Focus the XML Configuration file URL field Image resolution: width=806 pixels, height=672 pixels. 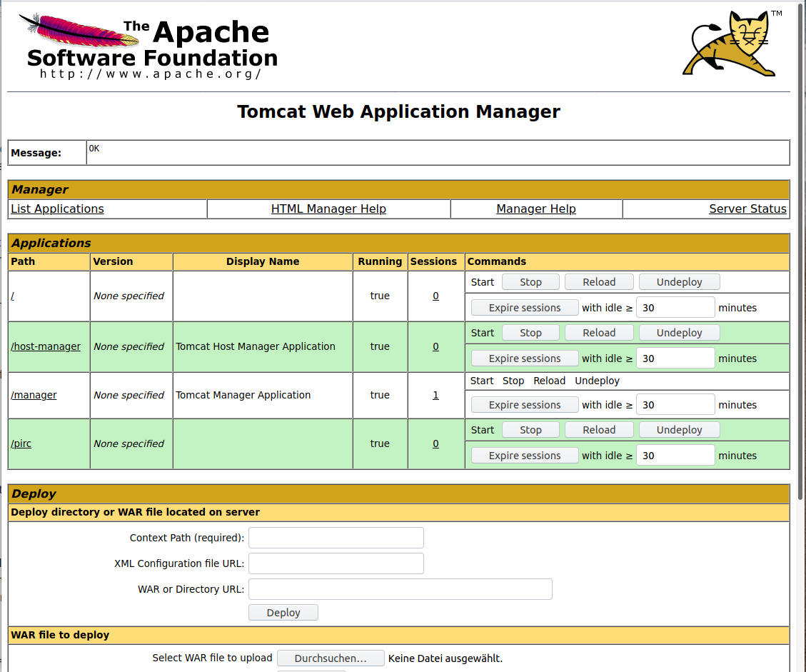336,563
